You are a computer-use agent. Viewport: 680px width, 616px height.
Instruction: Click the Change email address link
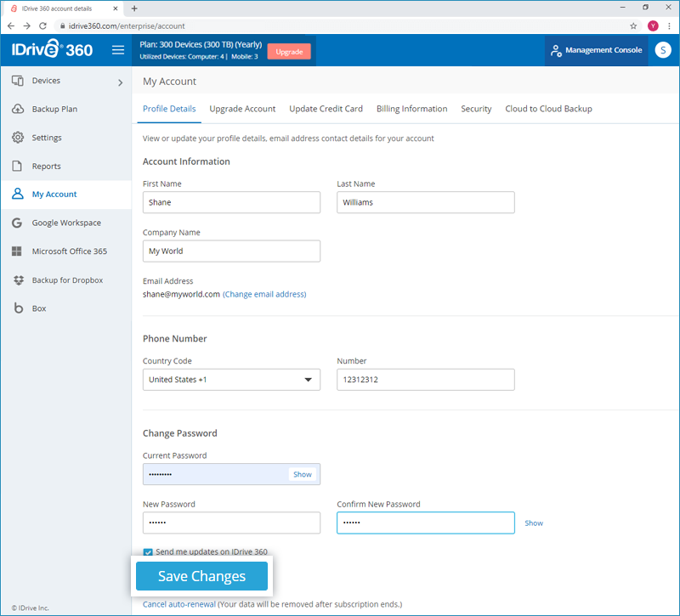(264, 295)
